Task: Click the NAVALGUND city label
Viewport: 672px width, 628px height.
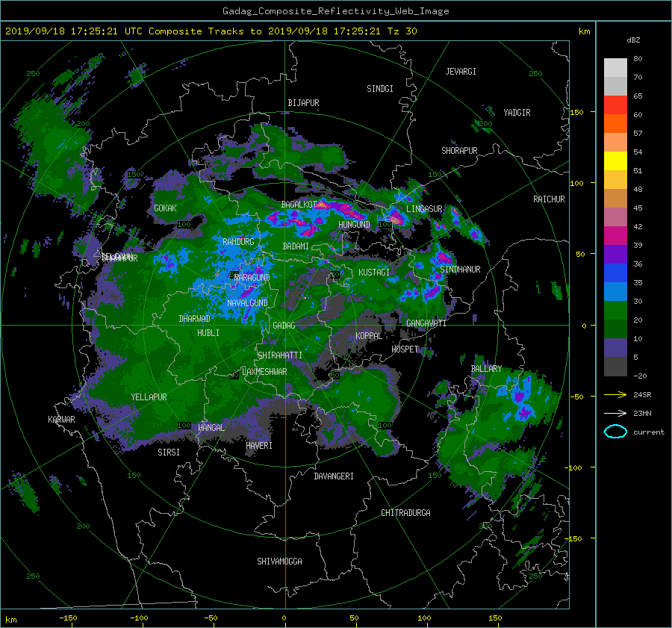Action: tap(247, 303)
